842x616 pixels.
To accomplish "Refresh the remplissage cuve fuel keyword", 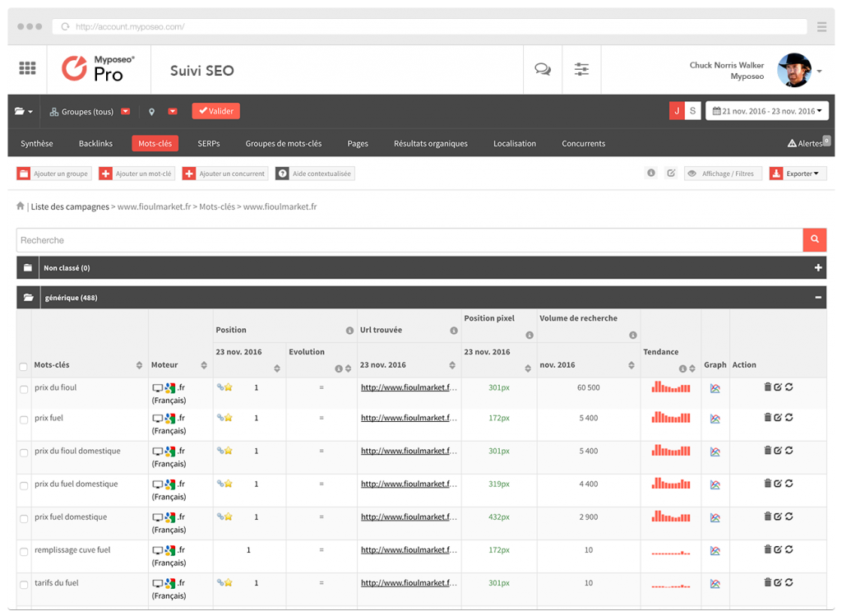I will point(789,549).
